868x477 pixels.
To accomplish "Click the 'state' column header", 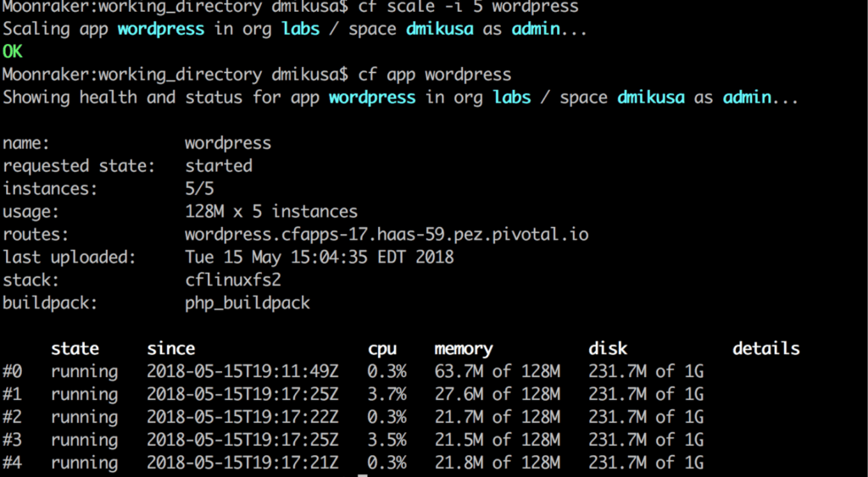I will 75,348.
